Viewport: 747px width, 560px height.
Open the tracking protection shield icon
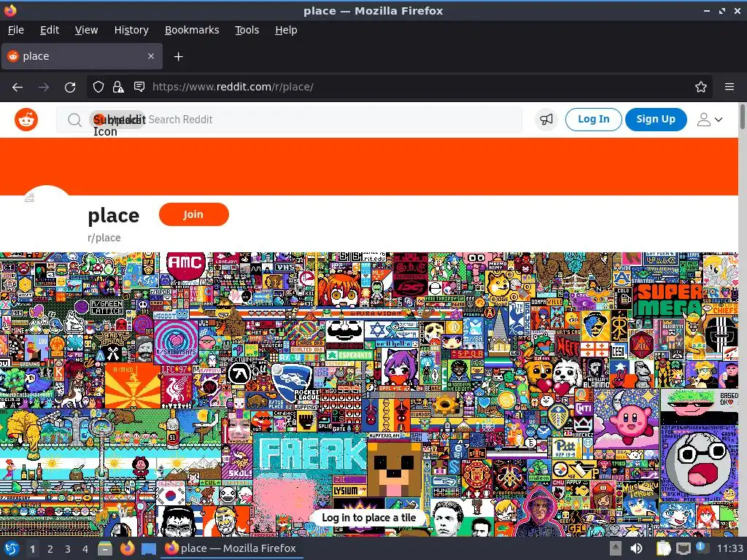[98, 87]
